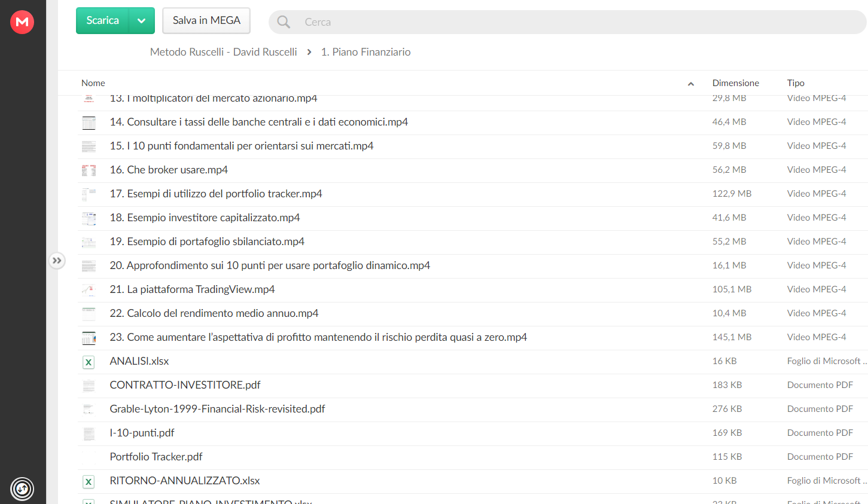Viewport: 868px width, 504px height.
Task: Open the Metodo Ruscelli - David Ruscelli breadcrumb
Action: tap(224, 52)
